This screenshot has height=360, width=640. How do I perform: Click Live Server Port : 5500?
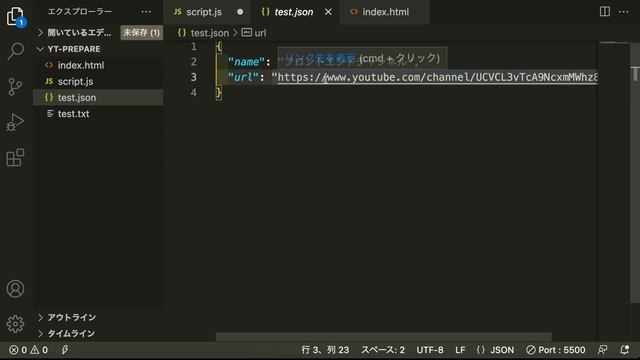[556, 350]
